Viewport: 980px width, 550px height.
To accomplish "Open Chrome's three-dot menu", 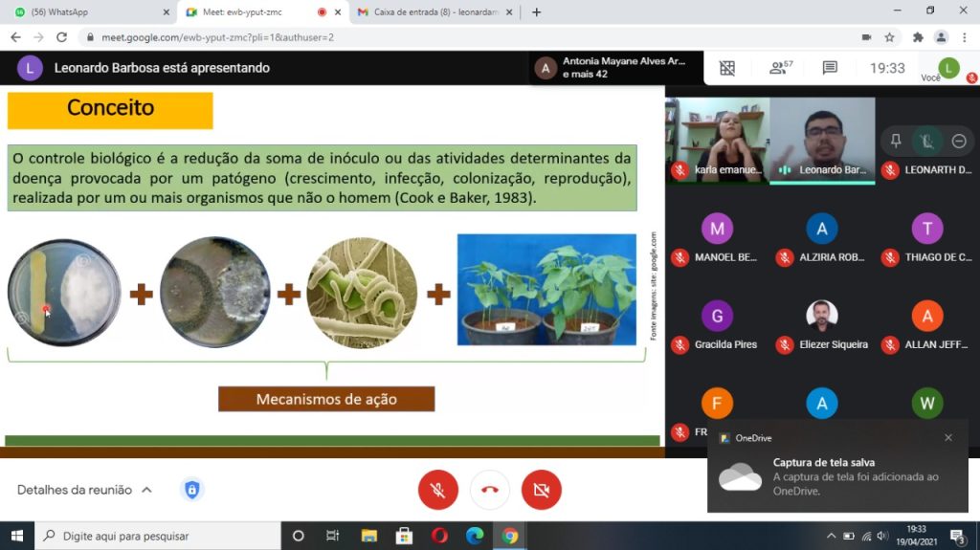I will pos(966,37).
